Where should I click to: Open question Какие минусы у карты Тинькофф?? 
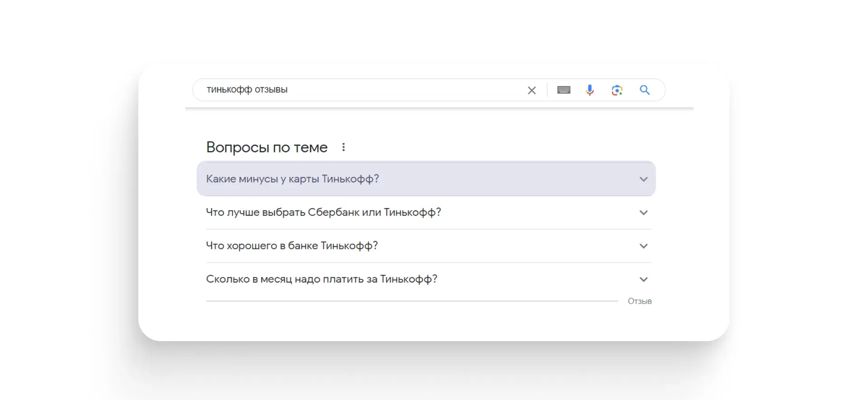point(426,179)
